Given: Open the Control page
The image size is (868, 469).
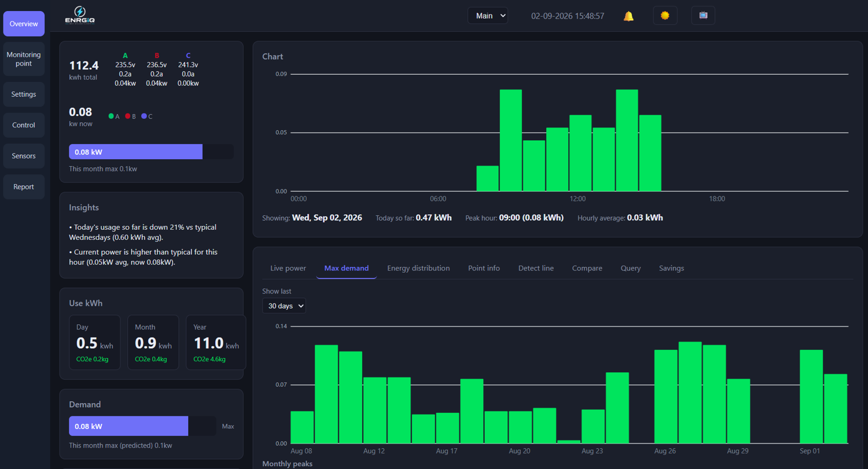Looking at the screenshot, I should pos(24,125).
